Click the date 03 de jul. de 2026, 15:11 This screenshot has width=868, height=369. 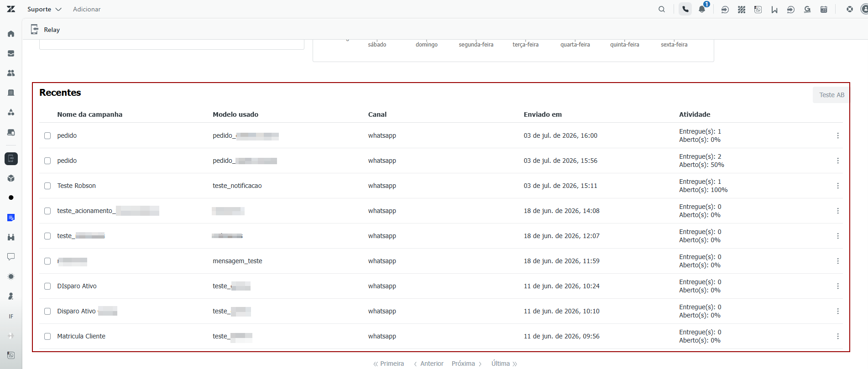coord(560,186)
